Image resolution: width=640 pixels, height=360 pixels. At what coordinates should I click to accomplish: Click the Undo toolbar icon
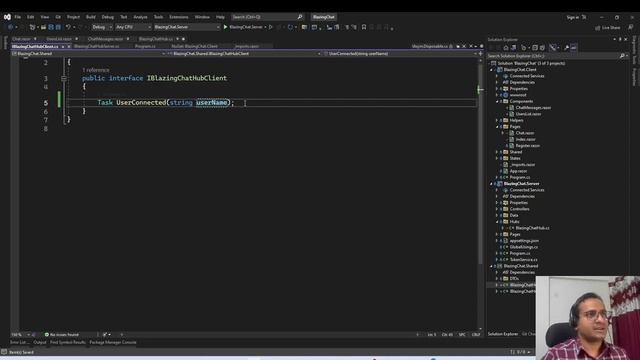[x=68, y=27]
